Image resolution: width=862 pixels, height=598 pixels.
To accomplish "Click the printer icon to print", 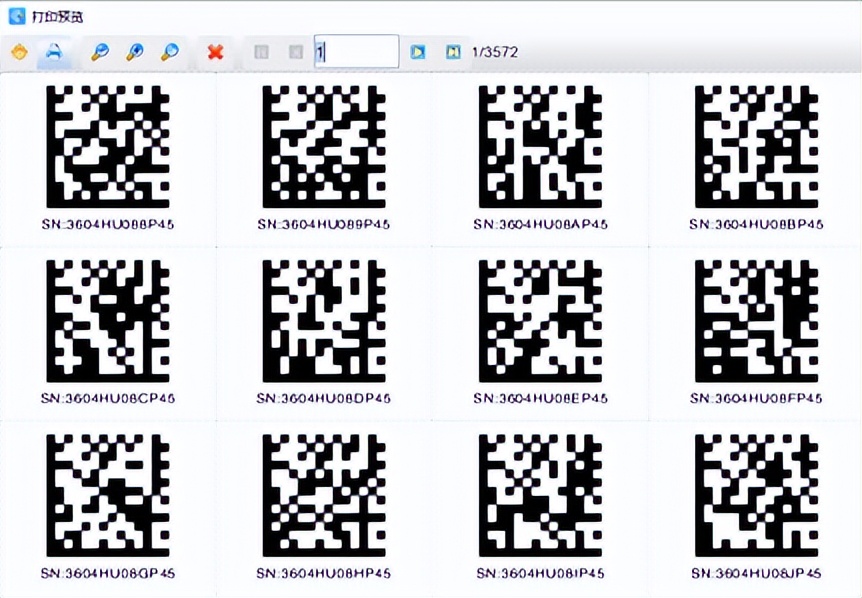I will (54, 52).
